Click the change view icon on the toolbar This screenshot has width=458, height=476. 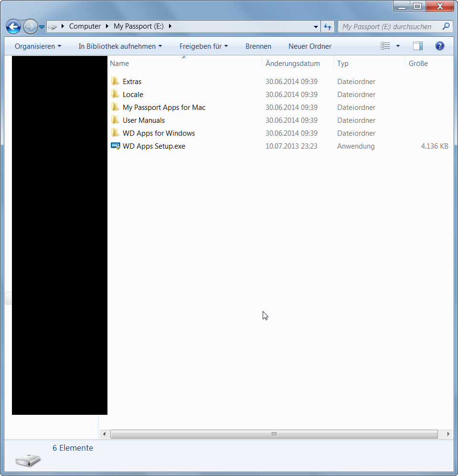pyautogui.click(x=385, y=45)
